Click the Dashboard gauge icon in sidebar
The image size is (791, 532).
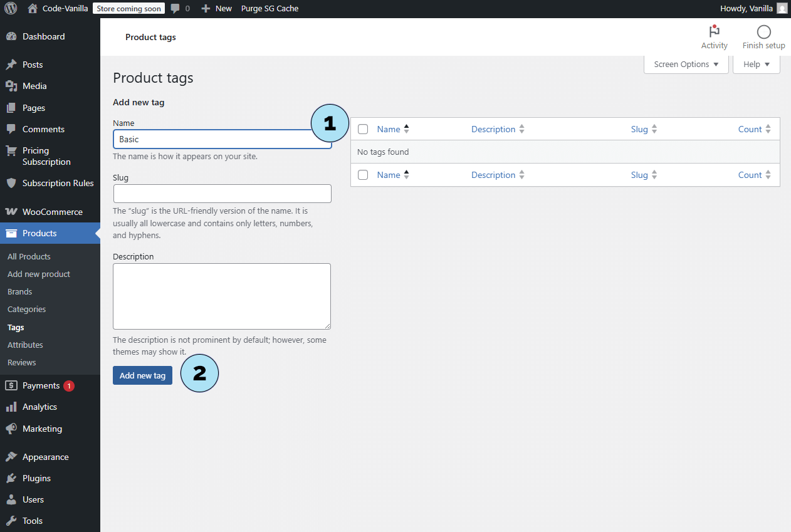[11, 36]
